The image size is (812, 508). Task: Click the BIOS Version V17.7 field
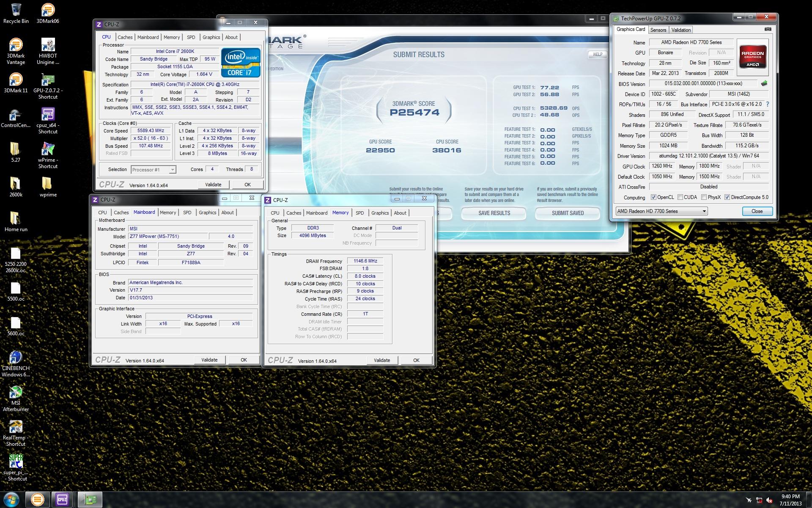click(190, 290)
